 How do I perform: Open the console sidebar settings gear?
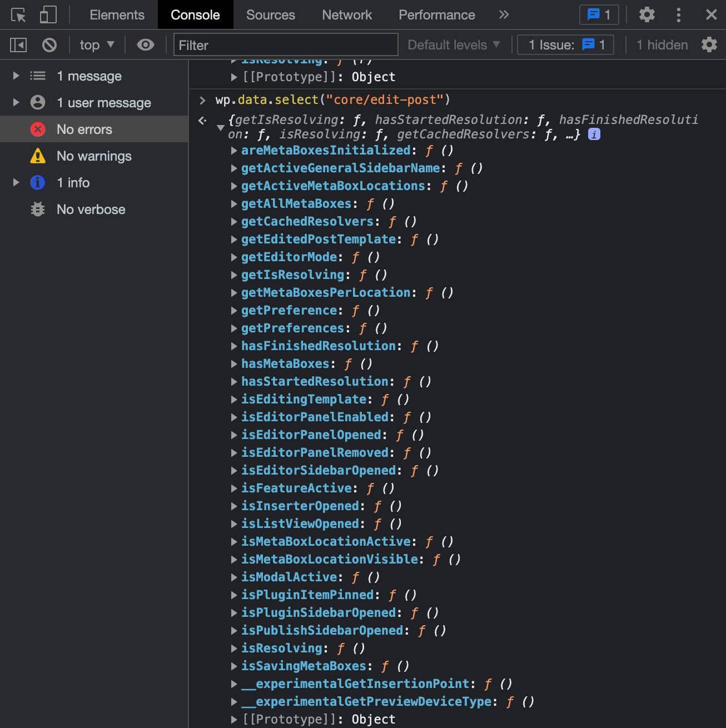click(x=709, y=44)
